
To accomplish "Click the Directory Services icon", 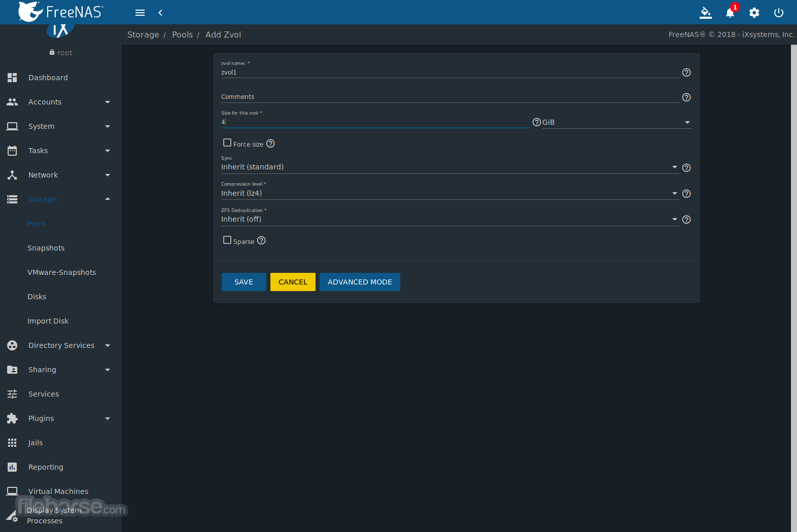I will 12,345.
